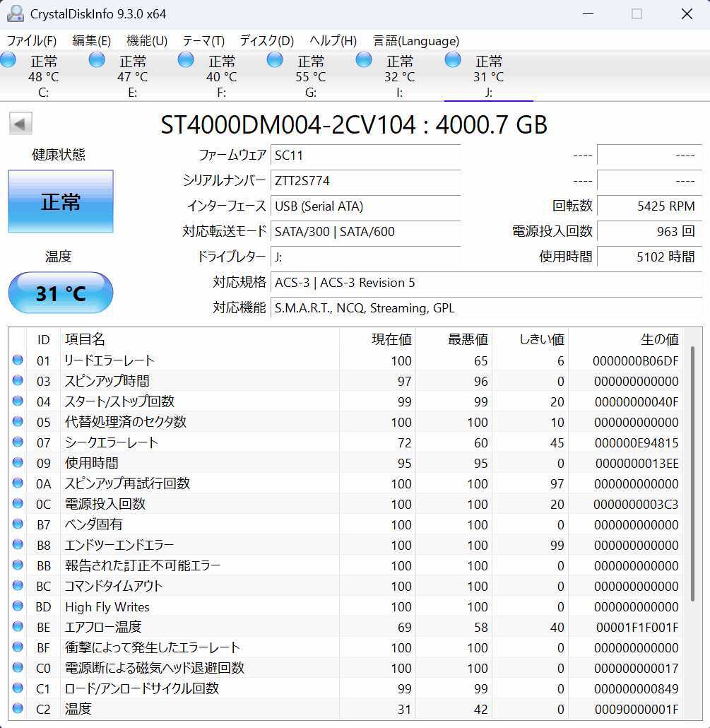Image resolution: width=710 pixels, height=728 pixels.
Task: Click the 生の値 column header
Action: coord(625,339)
